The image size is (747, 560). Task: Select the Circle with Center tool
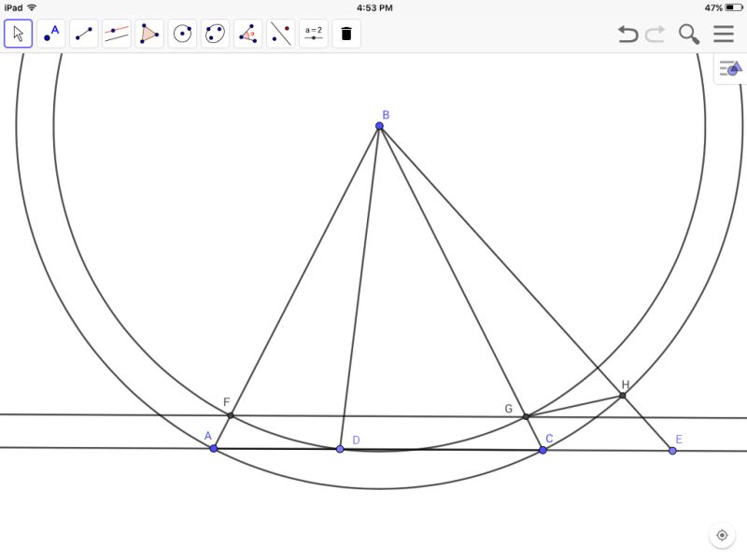pos(181,34)
